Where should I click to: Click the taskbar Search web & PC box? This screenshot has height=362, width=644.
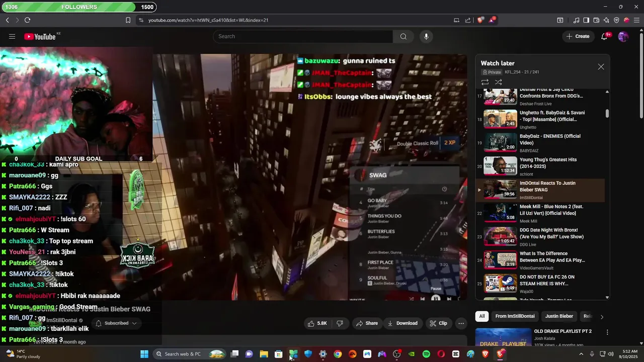coord(189,354)
